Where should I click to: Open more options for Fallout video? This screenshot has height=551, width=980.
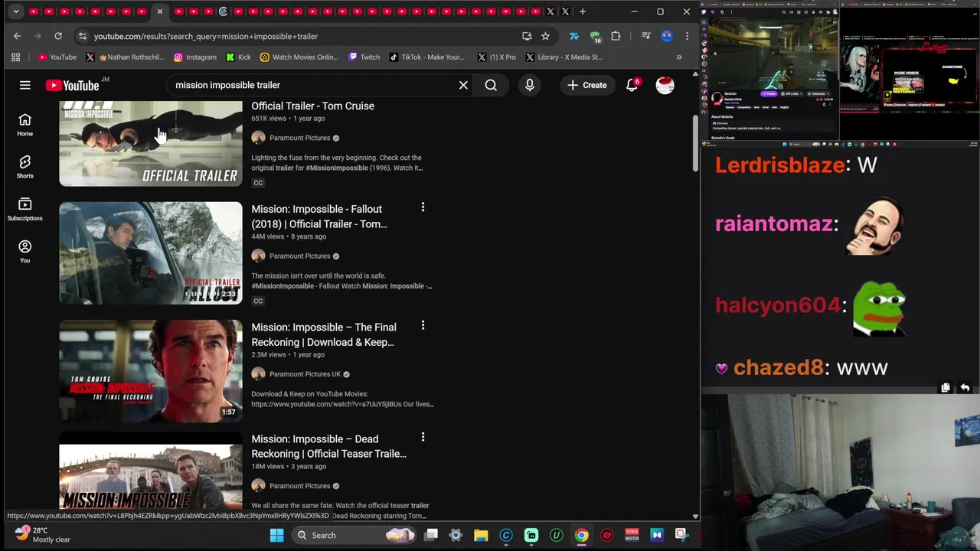point(423,207)
